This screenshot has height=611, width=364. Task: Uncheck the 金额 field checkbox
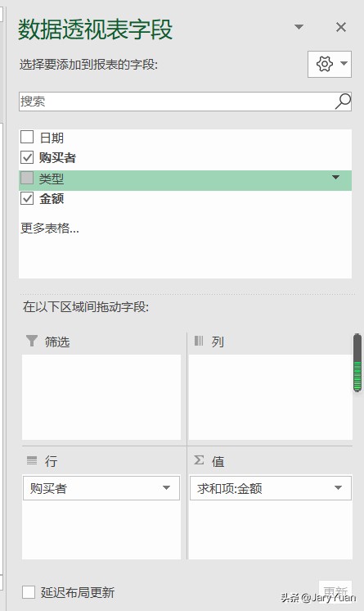(x=27, y=198)
